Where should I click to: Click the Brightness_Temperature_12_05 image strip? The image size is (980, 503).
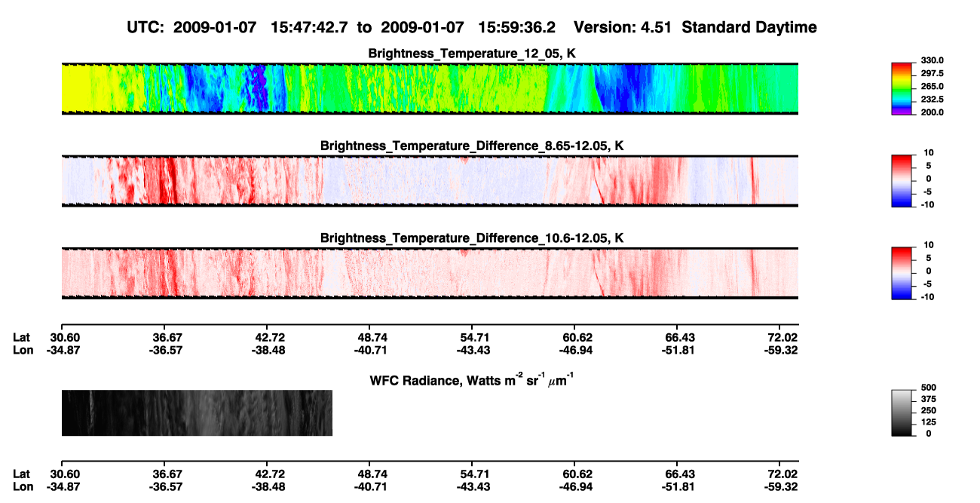click(x=430, y=89)
